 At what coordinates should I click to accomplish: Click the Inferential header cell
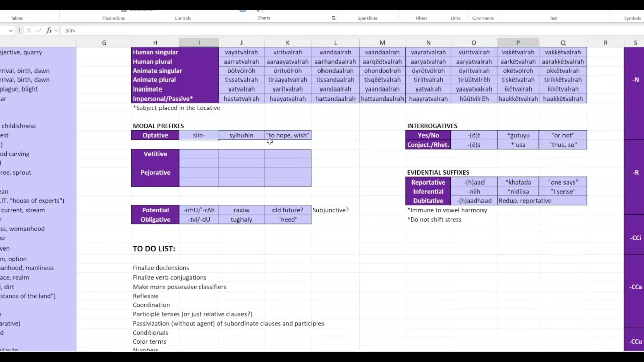click(428, 191)
